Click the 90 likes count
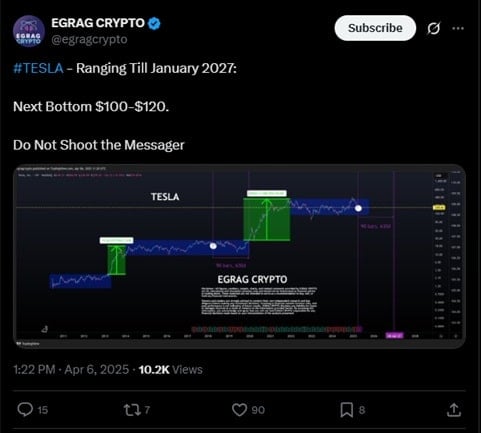 click(x=258, y=410)
